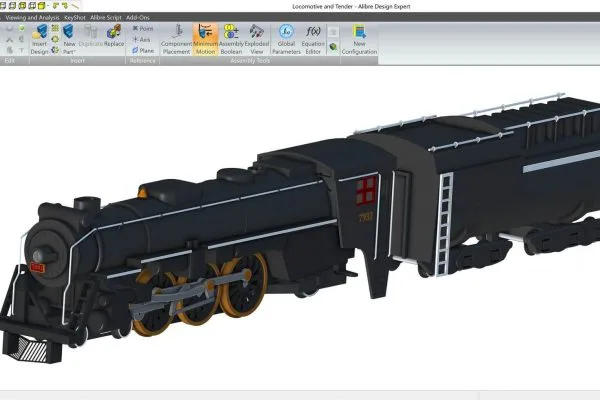
Task: Click the Insert Design icon
Action: pos(39,32)
